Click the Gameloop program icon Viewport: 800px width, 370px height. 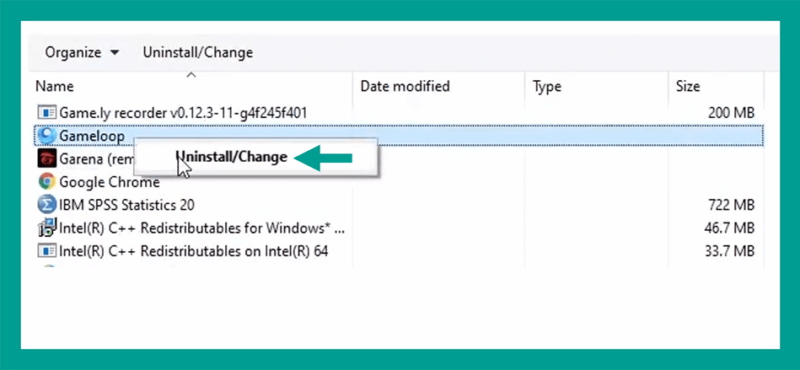click(47, 135)
